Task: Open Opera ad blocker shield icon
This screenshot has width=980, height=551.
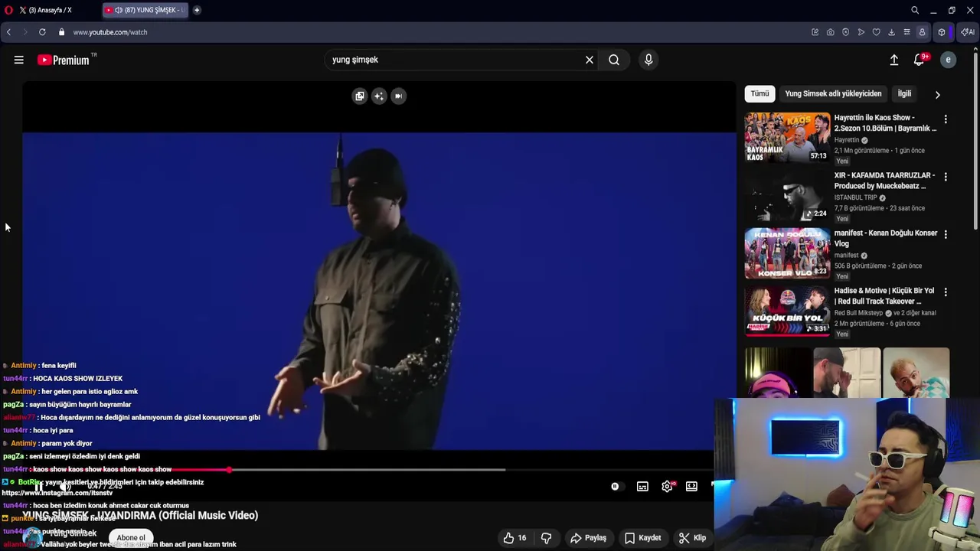Action: [845, 32]
